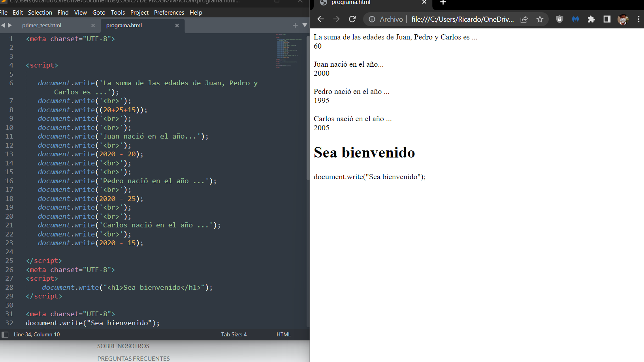Screen dimensions: 644x362
Task: Click the value 60 on the page
Action: click(x=318, y=46)
